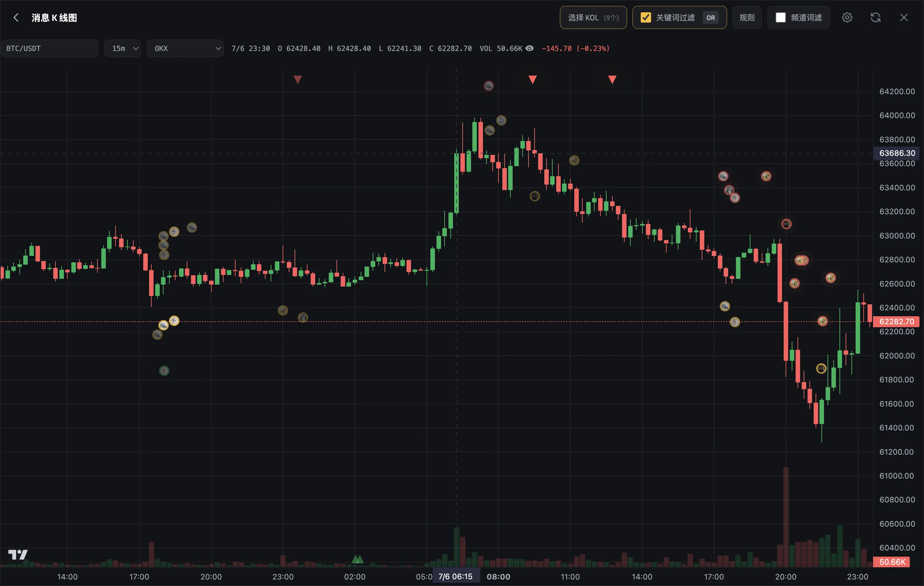Click the 64200.00 price axis label
The image size is (924, 586).
(x=897, y=91)
